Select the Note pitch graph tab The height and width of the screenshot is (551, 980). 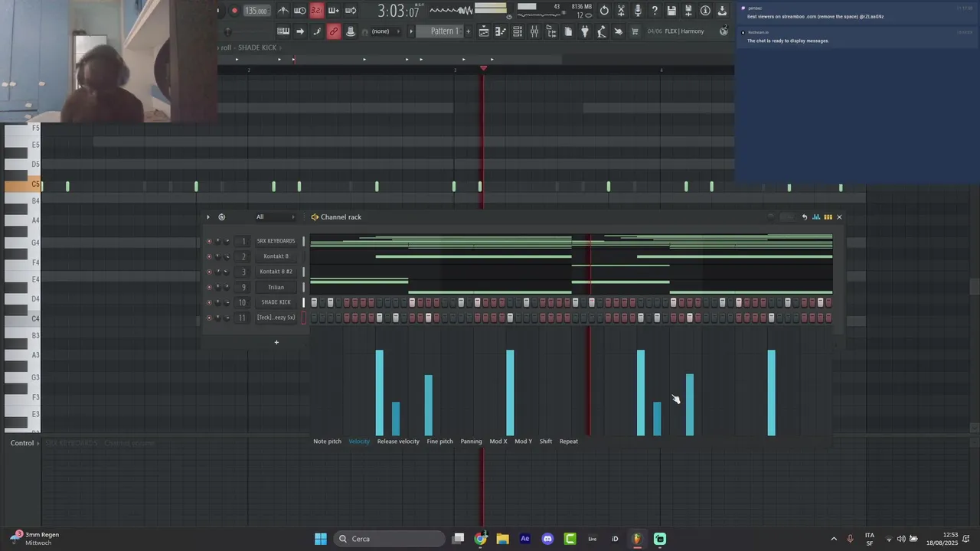(x=327, y=442)
